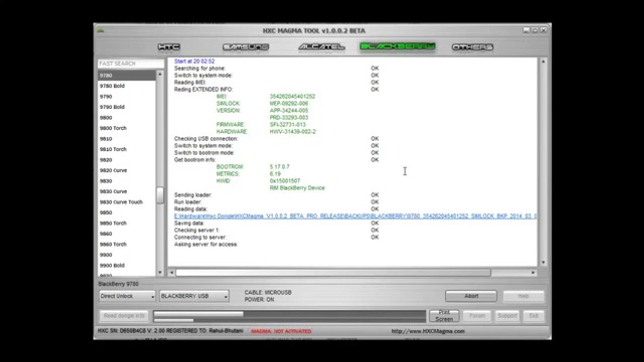Image resolution: width=644 pixels, height=362 pixels.
Task: Select the plain 9800 model entry
Action: point(127,118)
